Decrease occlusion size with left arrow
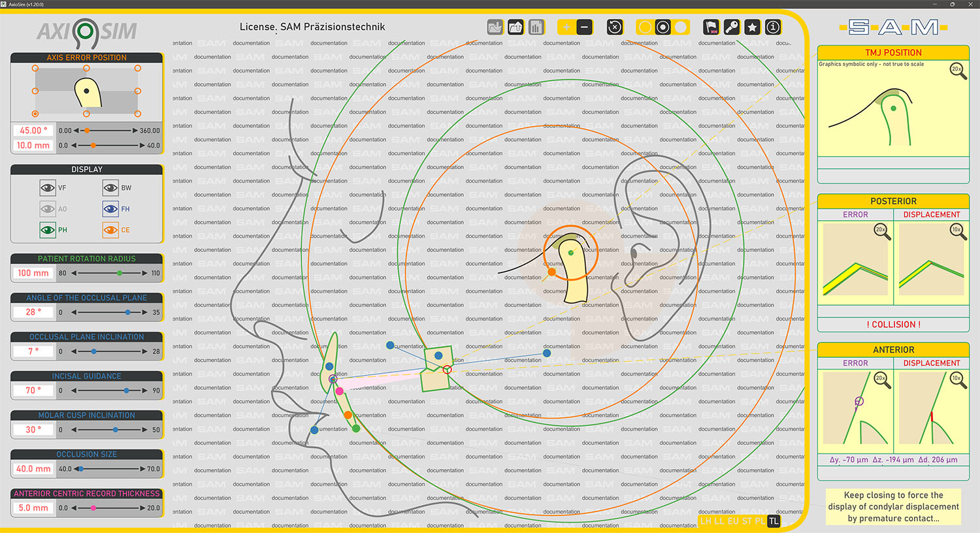The image size is (980, 533). click(x=76, y=469)
